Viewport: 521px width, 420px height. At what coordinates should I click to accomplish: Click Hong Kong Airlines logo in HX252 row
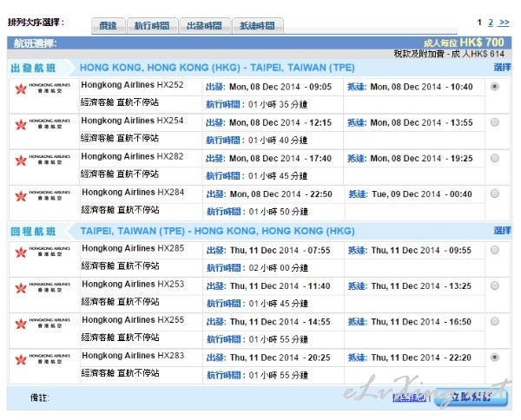pos(43,89)
